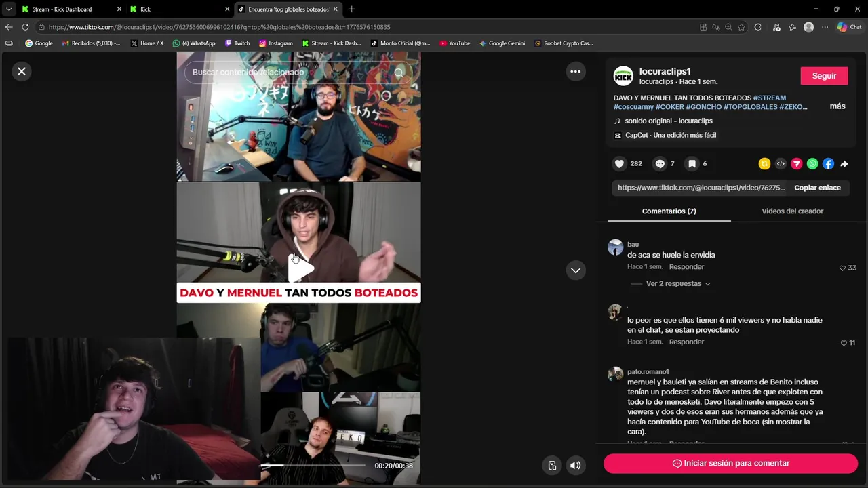Open the browser settings and more menu
This screenshot has height=488, width=868.
[x=825, y=27]
